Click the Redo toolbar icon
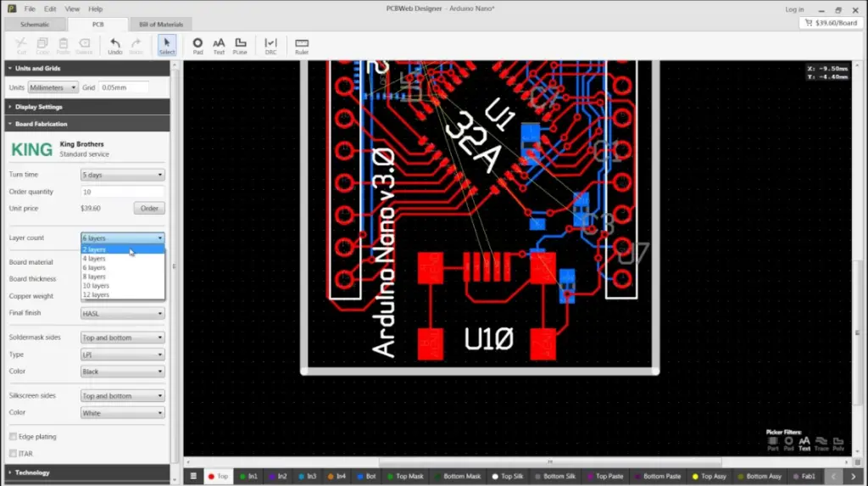The image size is (868, 486). [136, 46]
